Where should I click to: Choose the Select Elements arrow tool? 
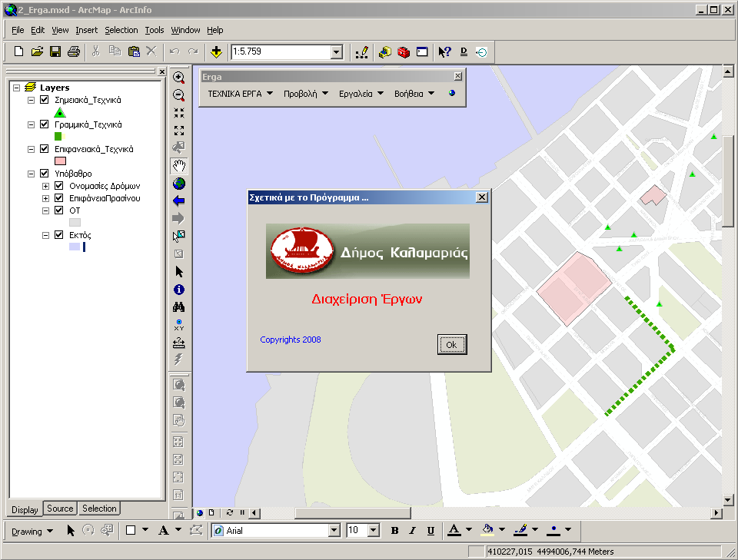click(x=179, y=272)
